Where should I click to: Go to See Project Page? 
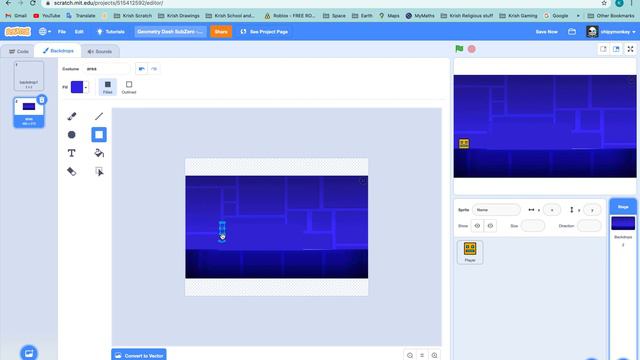click(264, 31)
